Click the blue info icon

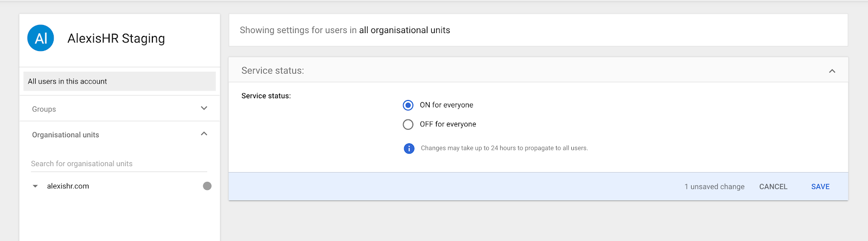point(409,148)
